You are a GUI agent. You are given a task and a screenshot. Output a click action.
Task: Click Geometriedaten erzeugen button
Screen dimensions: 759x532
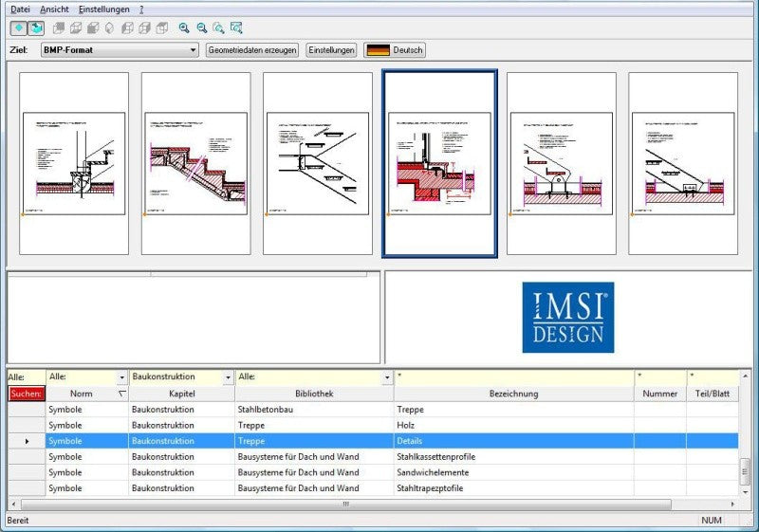252,50
